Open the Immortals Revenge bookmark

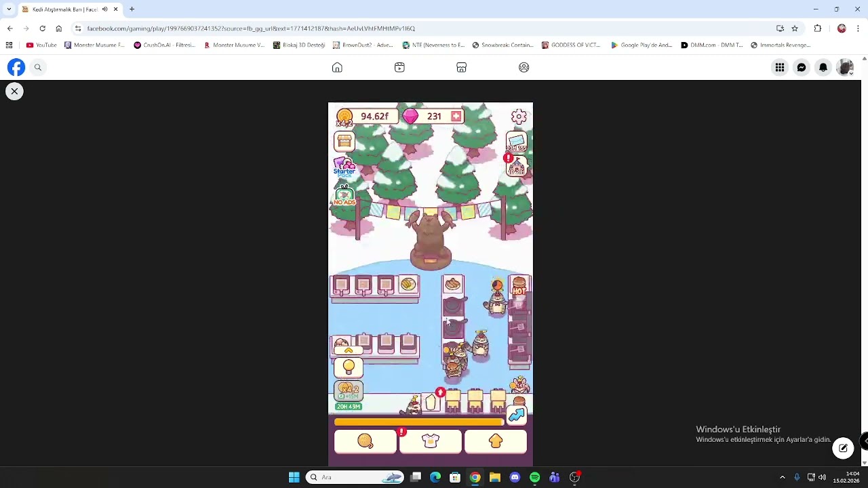(781, 45)
